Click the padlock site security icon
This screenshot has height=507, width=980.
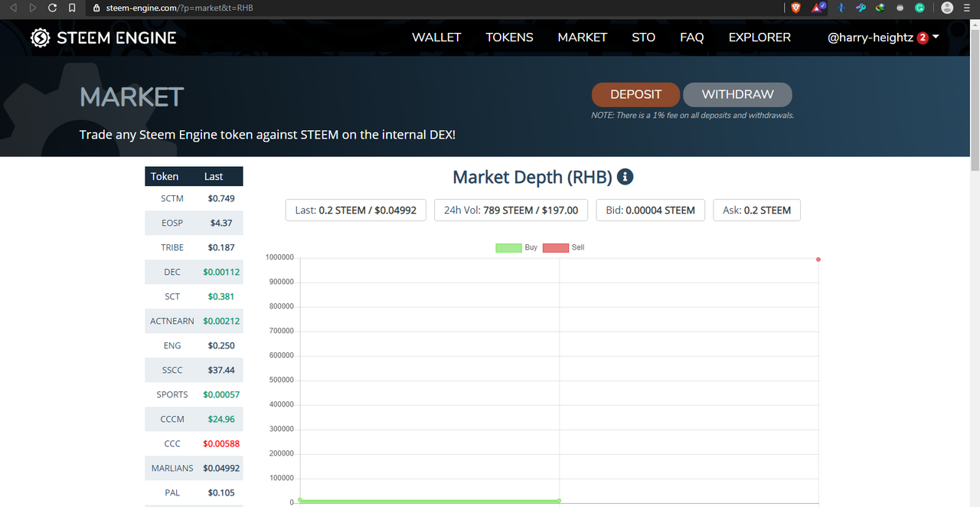pos(96,8)
